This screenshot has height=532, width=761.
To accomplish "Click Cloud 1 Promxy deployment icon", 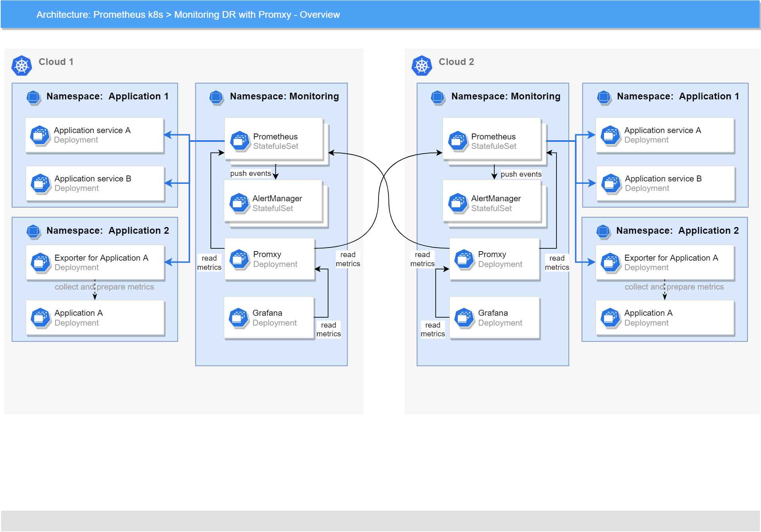I will [239, 259].
